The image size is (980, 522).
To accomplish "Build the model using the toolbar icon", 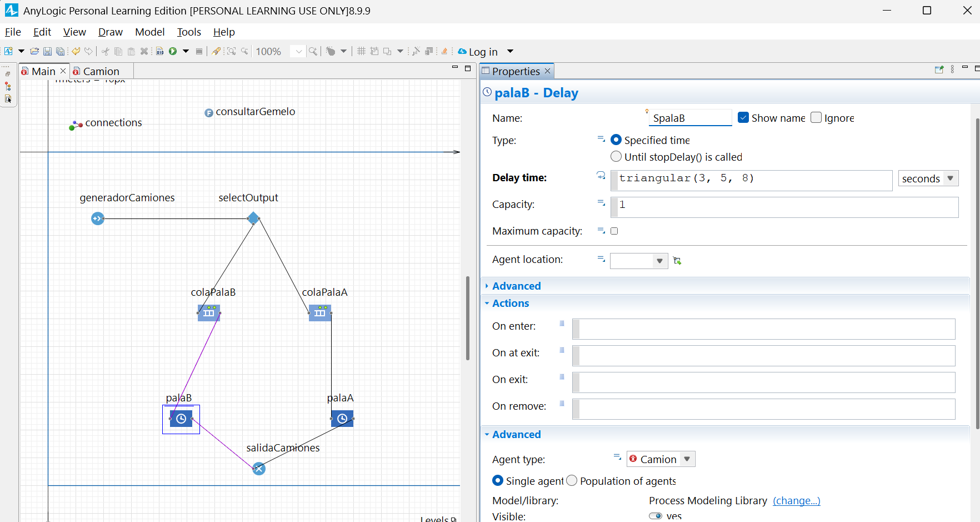I will tap(159, 52).
